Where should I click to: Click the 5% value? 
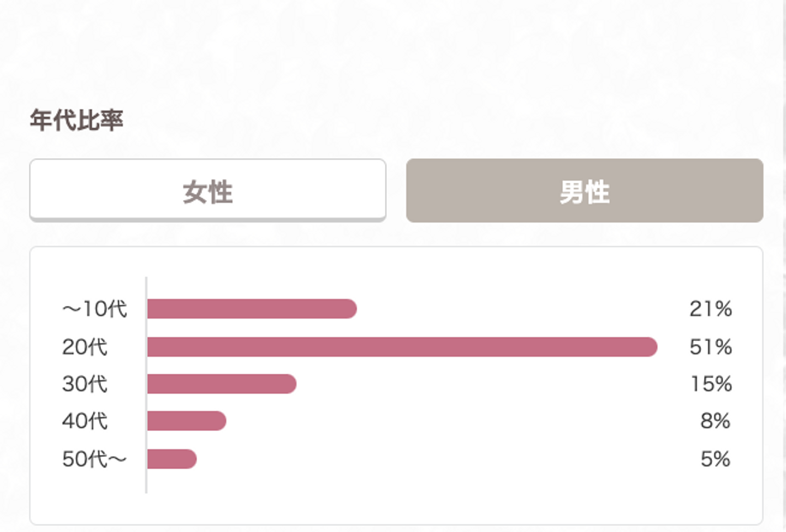pos(715,459)
